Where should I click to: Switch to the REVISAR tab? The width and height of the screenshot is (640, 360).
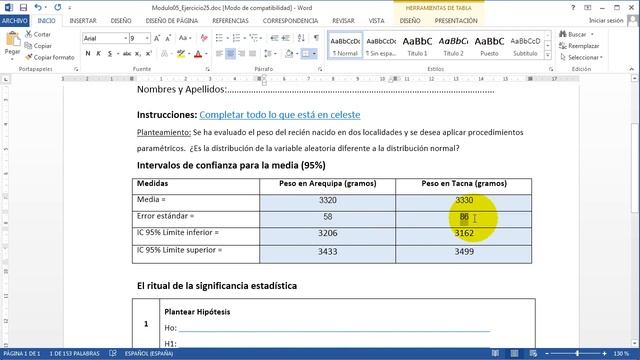point(343,20)
